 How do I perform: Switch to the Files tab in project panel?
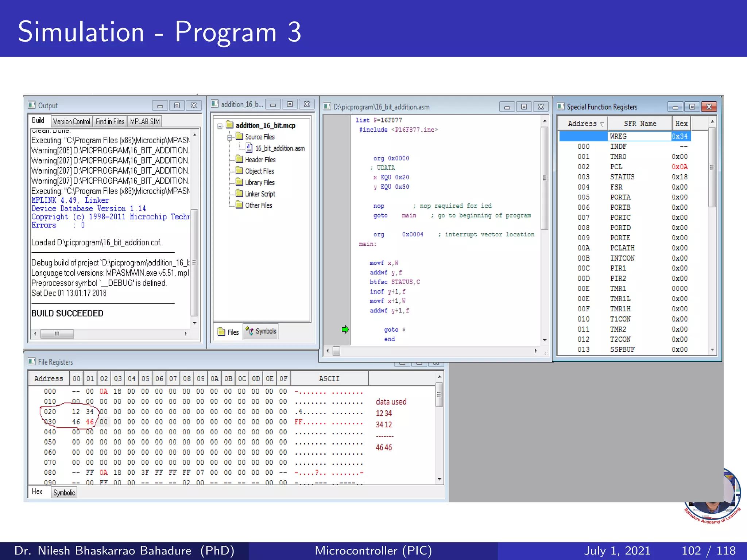pyautogui.click(x=228, y=332)
